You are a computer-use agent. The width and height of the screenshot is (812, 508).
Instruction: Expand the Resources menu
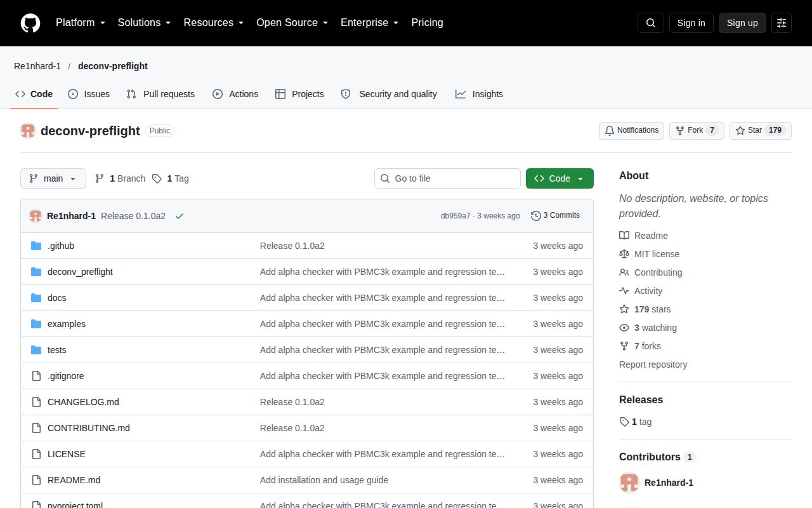click(x=214, y=23)
